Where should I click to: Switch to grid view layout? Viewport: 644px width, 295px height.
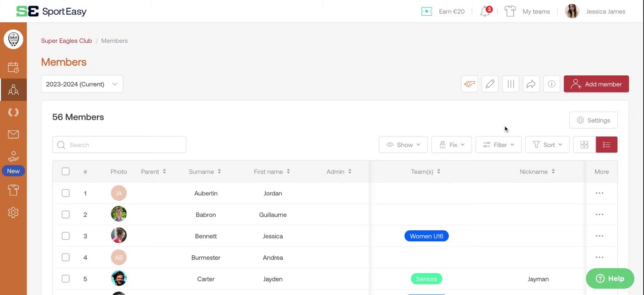click(585, 145)
